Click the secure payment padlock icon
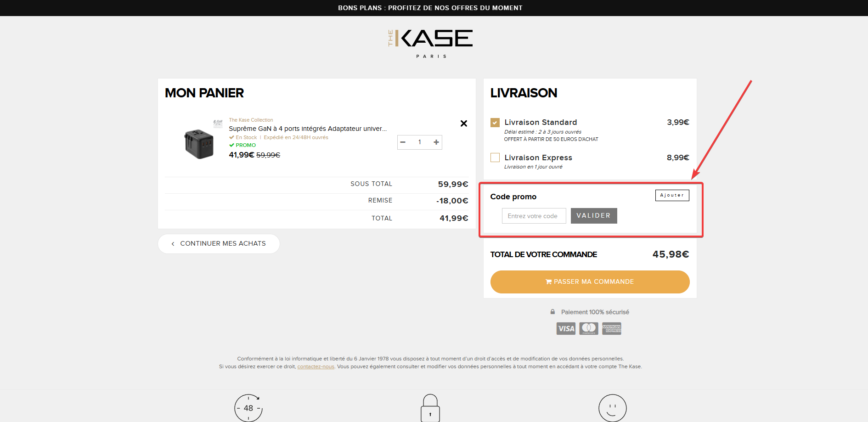The width and height of the screenshot is (868, 422). point(552,312)
